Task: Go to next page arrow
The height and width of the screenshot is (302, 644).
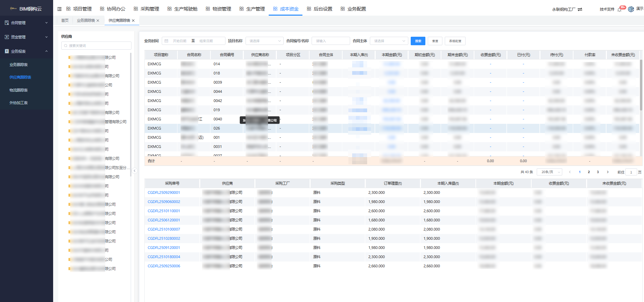Action: coord(608,172)
